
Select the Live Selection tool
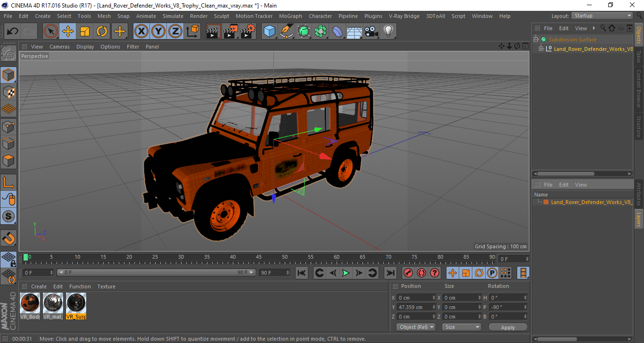51,32
